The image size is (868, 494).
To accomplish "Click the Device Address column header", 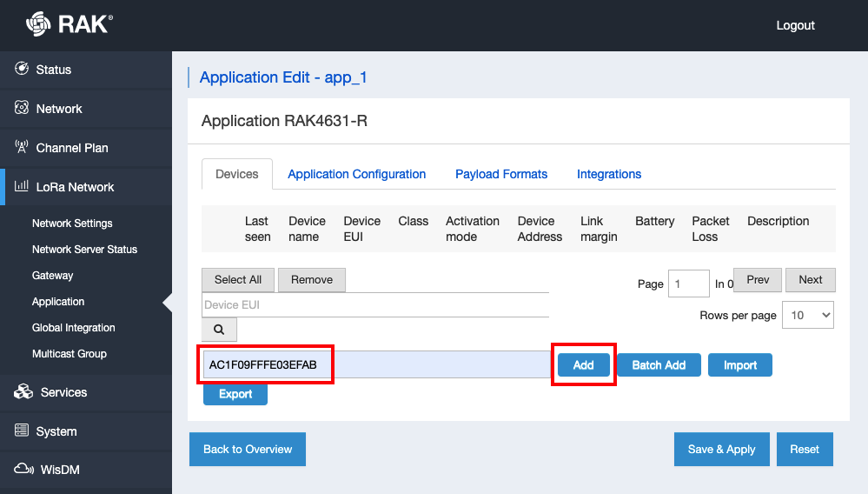I will (x=540, y=229).
